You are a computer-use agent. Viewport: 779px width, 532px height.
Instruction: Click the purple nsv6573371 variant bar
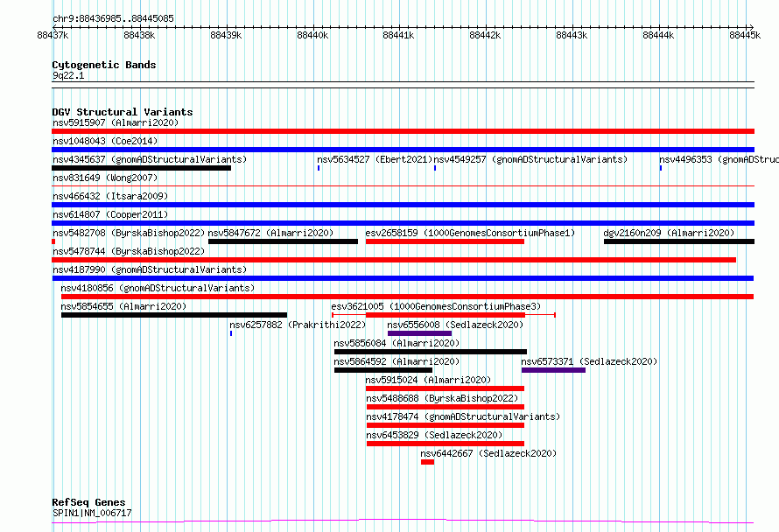click(553, 370)
